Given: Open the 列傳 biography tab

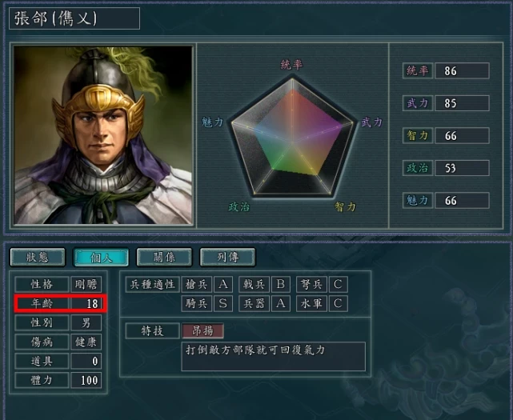Looking at the screenshot, I should pos(228,257).
